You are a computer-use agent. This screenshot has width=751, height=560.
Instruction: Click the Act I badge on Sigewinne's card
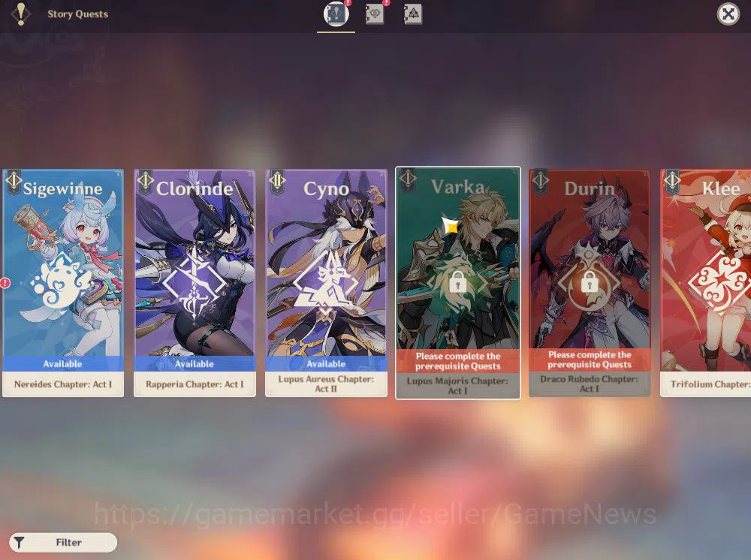pos(14,182)
